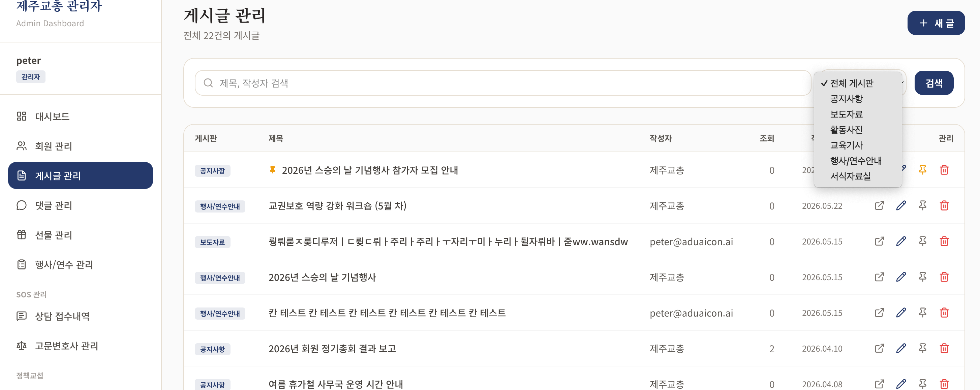
Task: Delete the 여름 휴가철 사무국 운영 시간 post
Action: (944, 384)
